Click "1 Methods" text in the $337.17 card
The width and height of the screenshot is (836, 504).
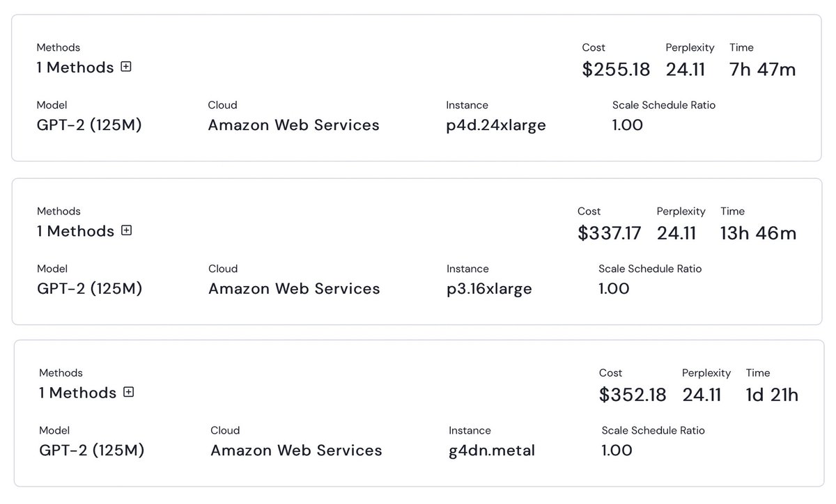pyautogui.click(x=75, y=231)
